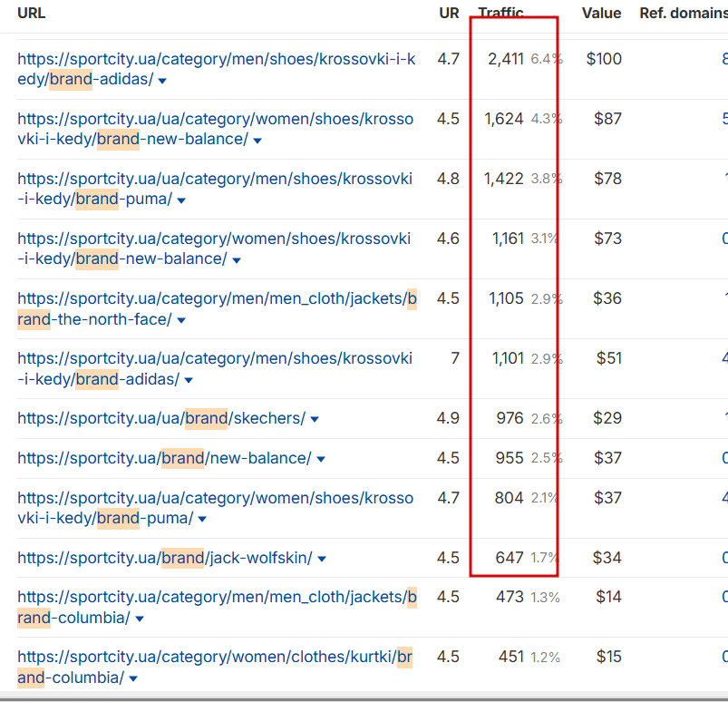Select the $14 value cell
Image resolution: width=728 pixels, height=702 pixels.
click(x=608, y=597)
